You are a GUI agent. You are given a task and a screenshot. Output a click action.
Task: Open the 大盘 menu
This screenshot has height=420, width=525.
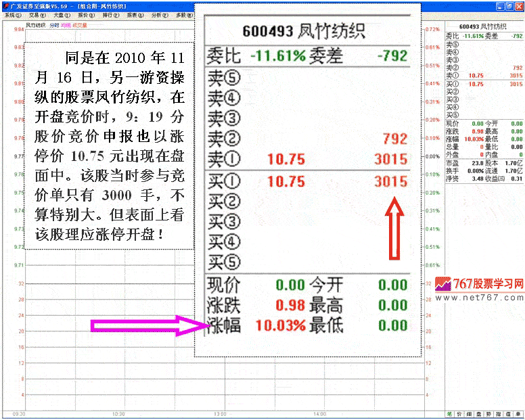click(60, 14)
